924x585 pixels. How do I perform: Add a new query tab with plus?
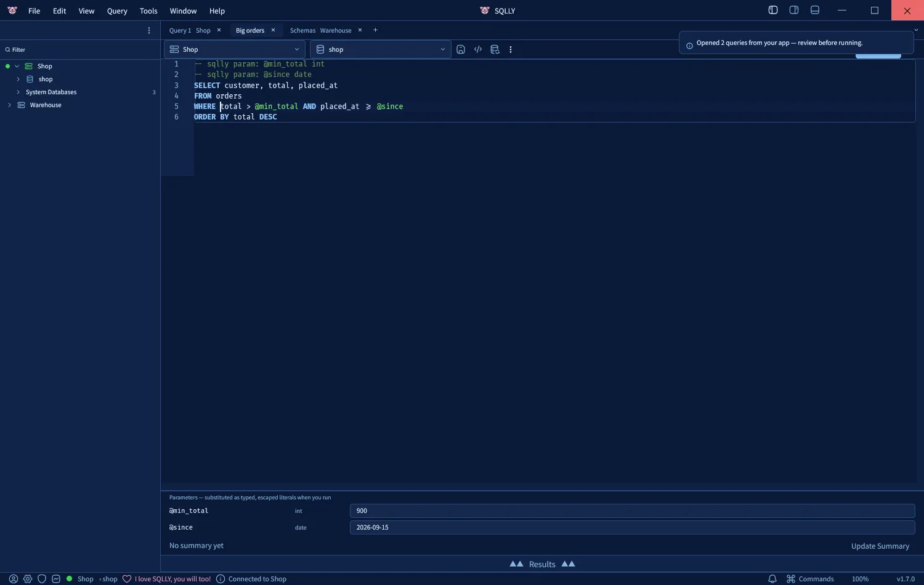coord(375,30)
